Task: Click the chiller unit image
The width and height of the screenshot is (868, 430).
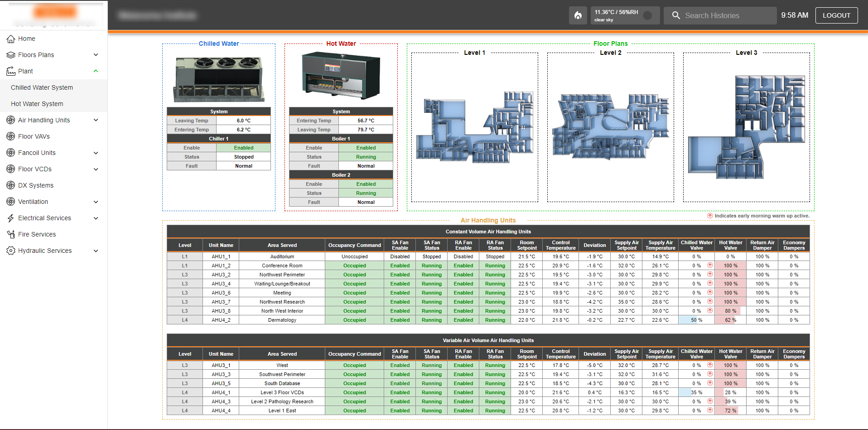Action: (219, 79)
